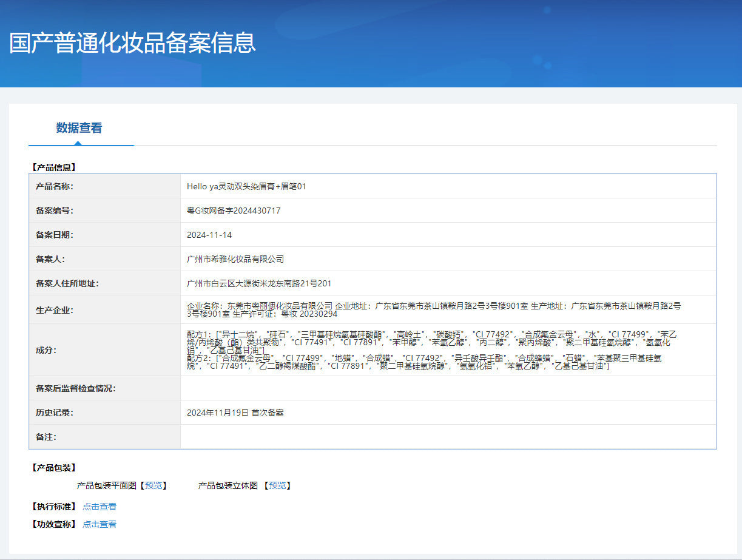This screenshot has height=560, width=742.
Task: Click the 【产品信息】 section header
Action: point(53,167)
